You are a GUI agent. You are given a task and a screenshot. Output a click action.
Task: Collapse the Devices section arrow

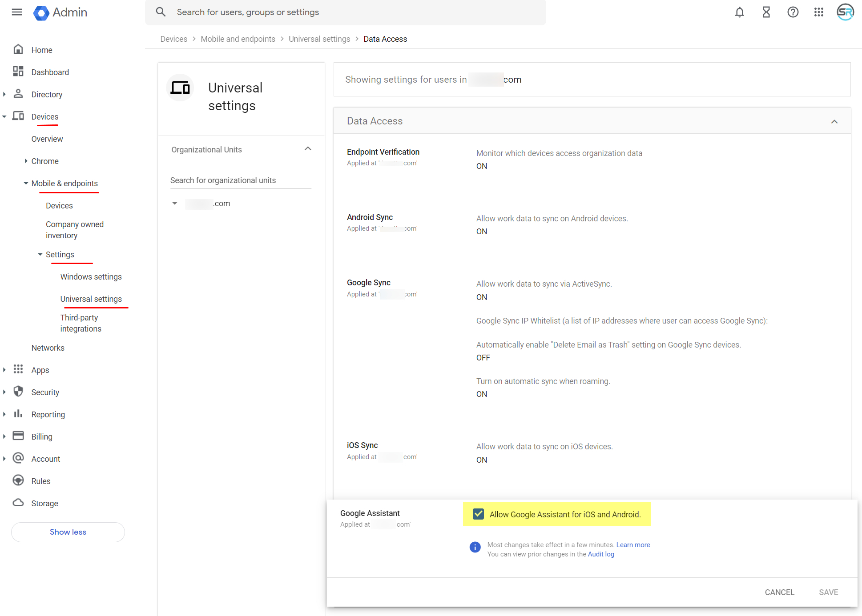(4, 116)
